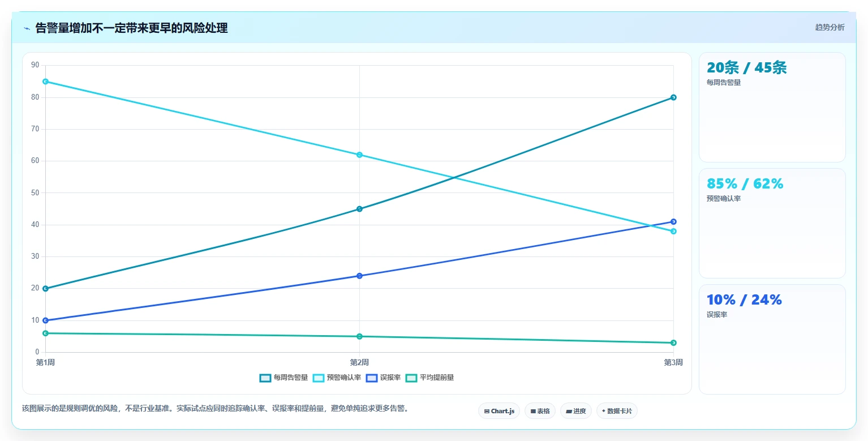The height and width of the screenshot is (441, 868).
Task: Click the icon inside the 数据卡片 tag
Action: pyautogui.click(x=604, y=411)
